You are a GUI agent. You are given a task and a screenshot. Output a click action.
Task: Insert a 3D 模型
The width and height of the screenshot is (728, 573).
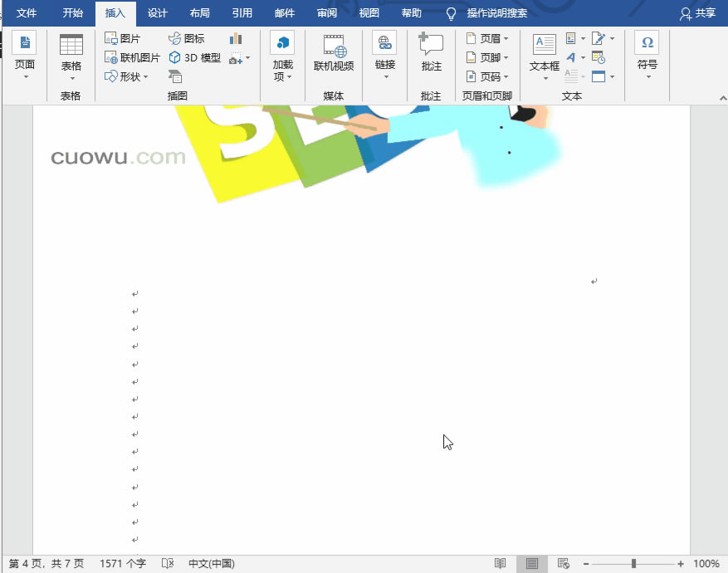tap(194, 57)
